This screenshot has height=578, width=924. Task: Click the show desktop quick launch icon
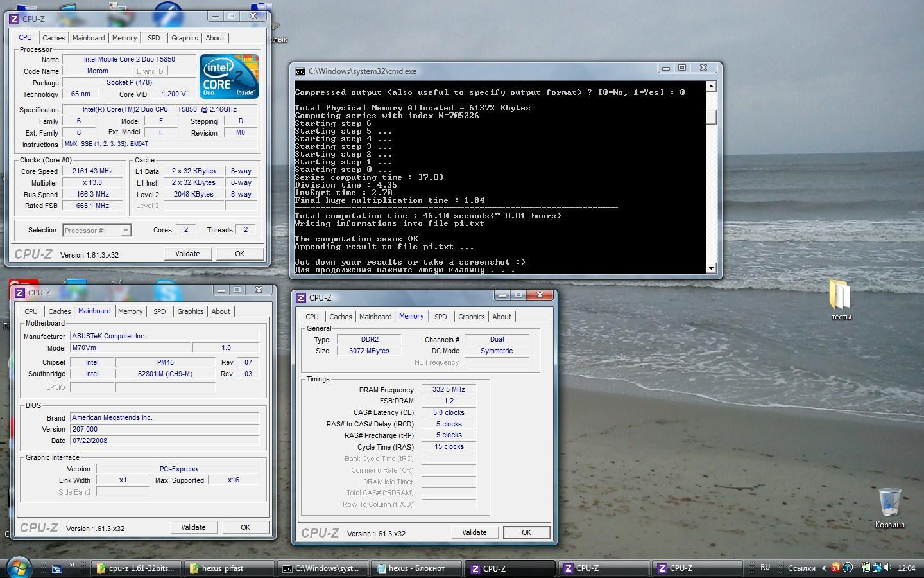[x=57, y=568]
